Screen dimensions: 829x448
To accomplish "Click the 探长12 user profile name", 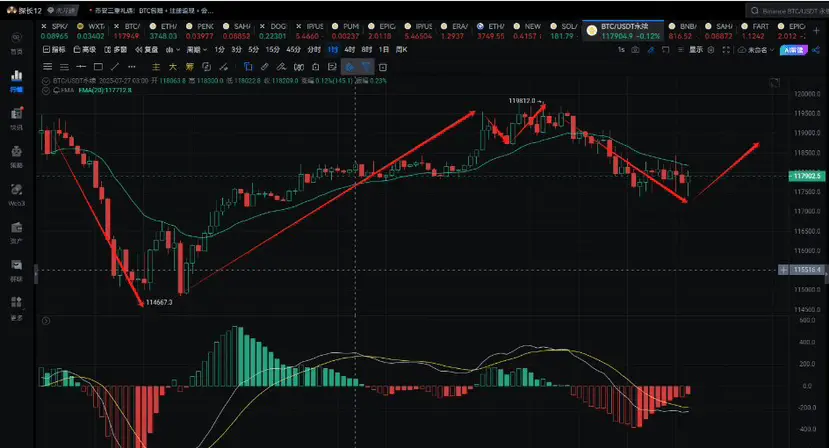I will (30, 11).
